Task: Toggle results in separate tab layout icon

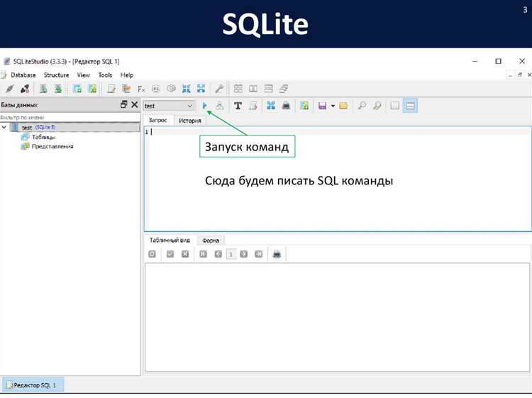Action: point(394,106)
